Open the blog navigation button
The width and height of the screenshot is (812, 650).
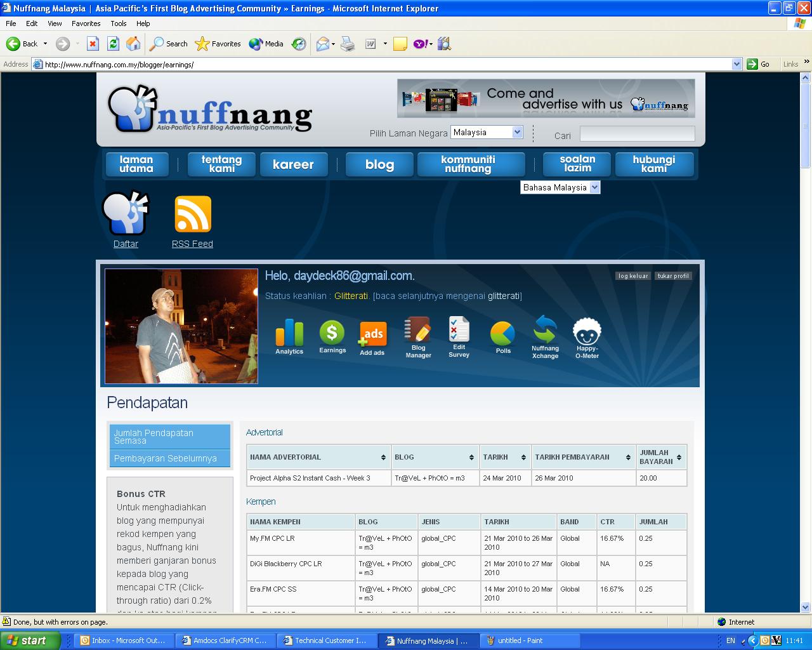click(379, 164)
